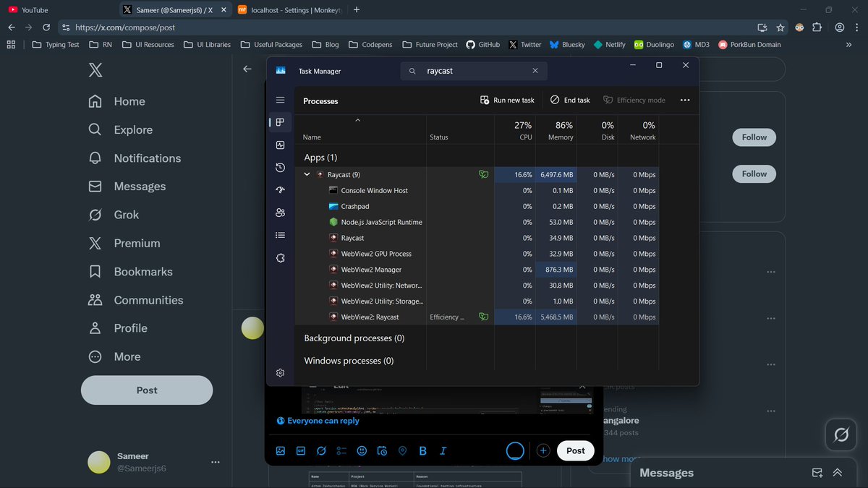Select Node.js JavaScript Runtime process

click(477, 222)
